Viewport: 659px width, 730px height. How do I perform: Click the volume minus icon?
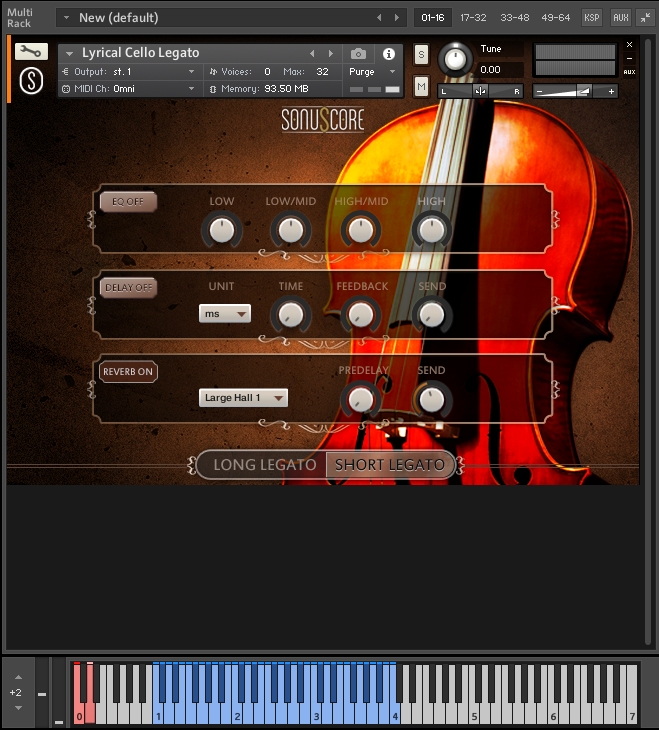coord(539,92)
